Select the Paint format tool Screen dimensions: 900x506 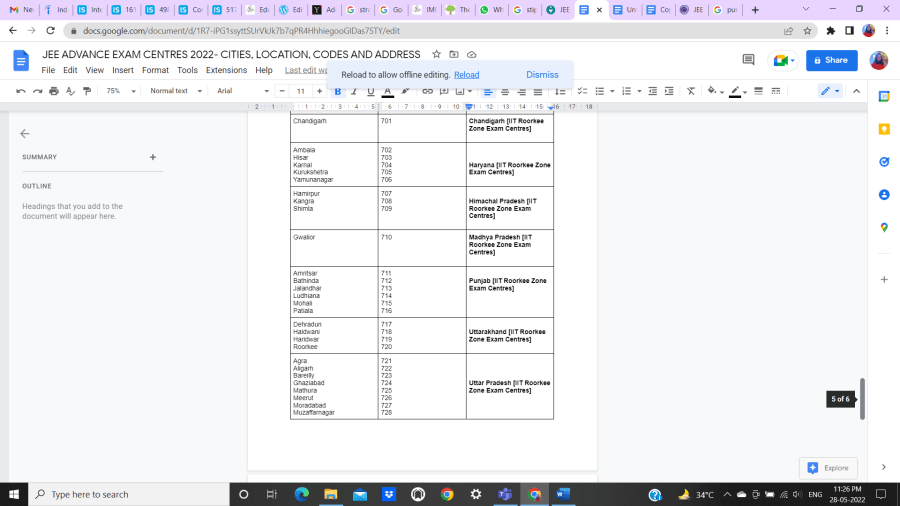tap(87, 91)
